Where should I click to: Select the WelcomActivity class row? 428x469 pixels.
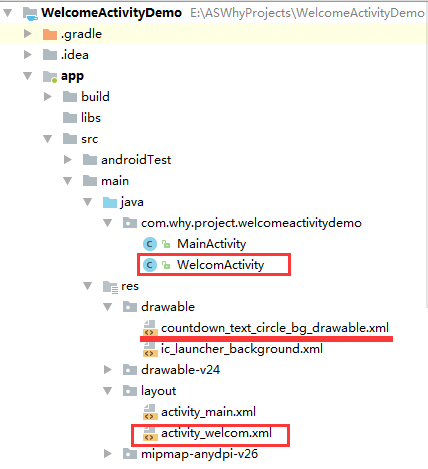(214, 265)
